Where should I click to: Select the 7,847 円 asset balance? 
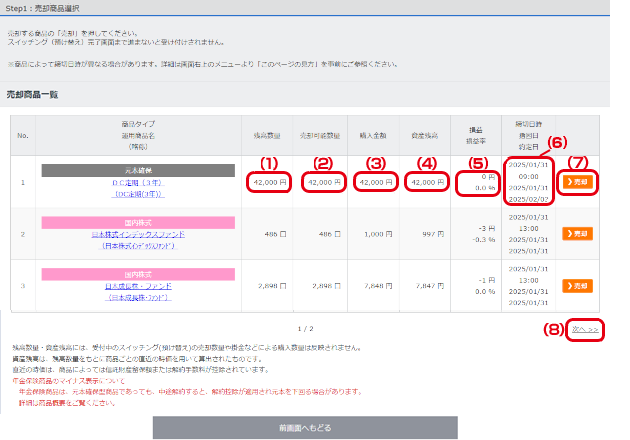coord(430,286)
